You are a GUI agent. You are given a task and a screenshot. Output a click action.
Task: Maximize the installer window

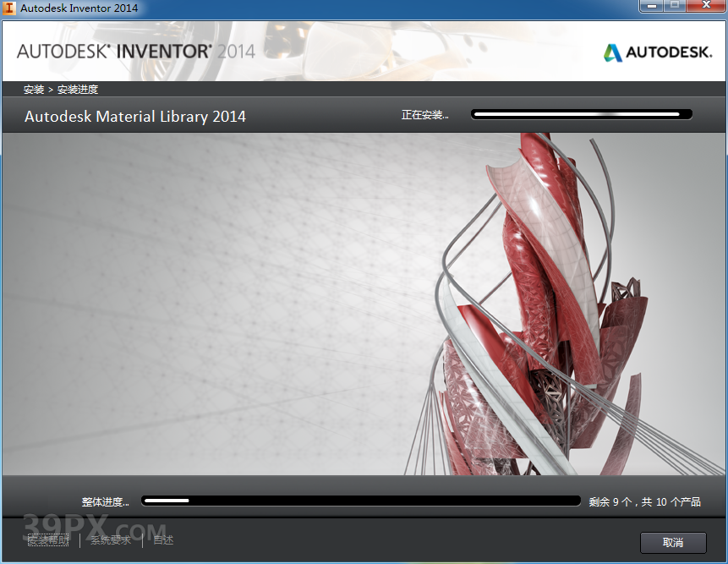click(676, 7)
